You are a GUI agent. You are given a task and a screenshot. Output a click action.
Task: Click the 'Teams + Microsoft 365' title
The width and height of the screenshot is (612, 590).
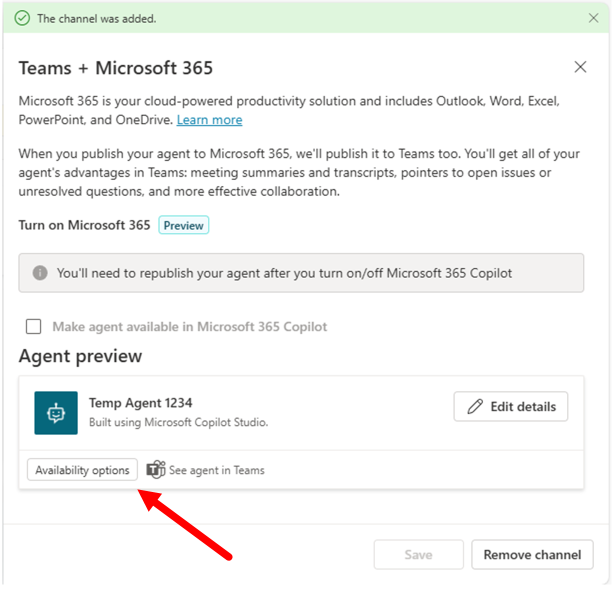tap(116, 68)
